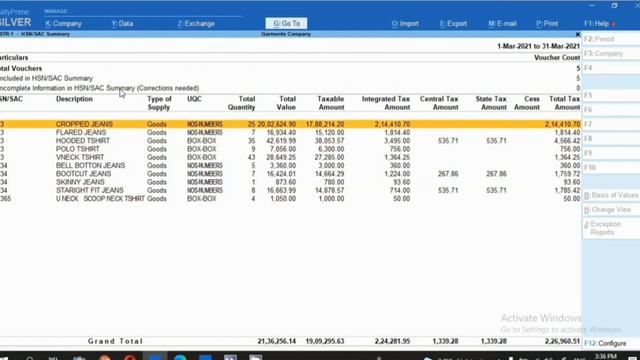Screen dimensions: 640x360
Task: Click the Integrated Tax Amount column header
Action: coord(386,103)
